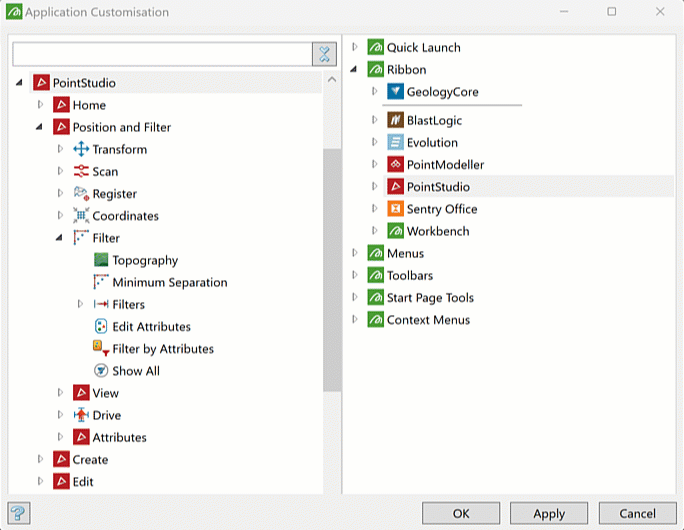Expand the Attributes node in left tree
The width and height of the screenshot is (684, 530).
60,437
